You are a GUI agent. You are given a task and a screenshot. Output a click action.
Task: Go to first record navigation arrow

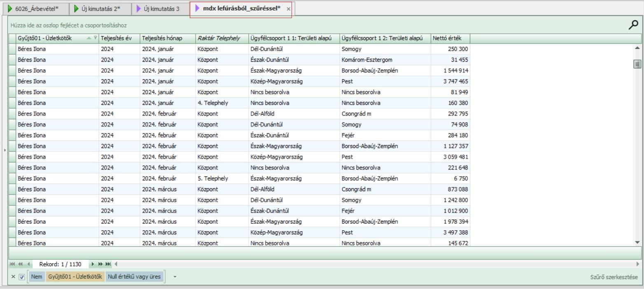12,264
